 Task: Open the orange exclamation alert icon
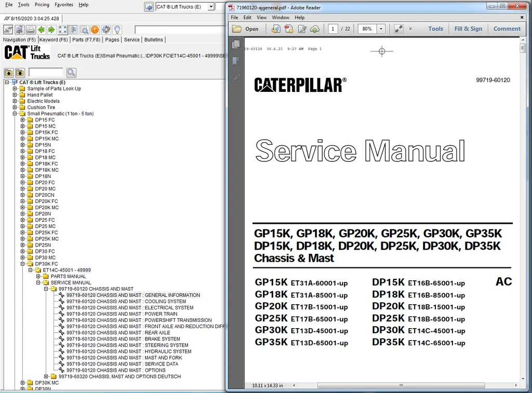pos(95,30)
